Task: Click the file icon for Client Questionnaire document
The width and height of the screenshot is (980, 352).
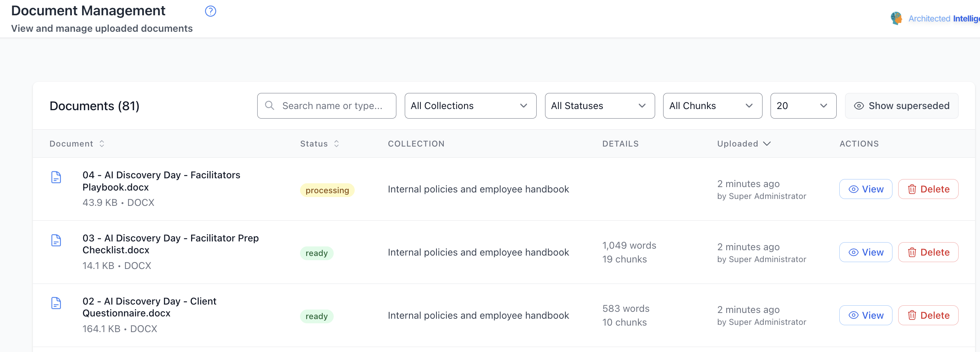Action: coord(56,303)
